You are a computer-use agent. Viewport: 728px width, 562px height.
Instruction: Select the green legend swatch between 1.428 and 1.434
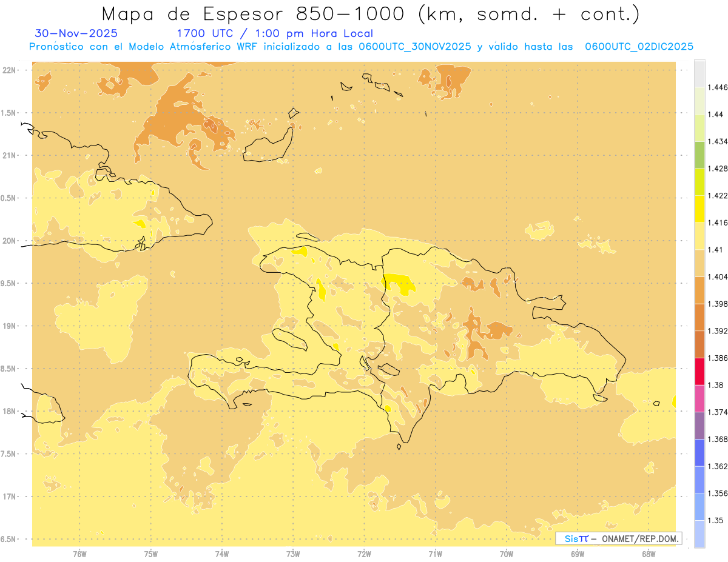pyautogui.click(x=699, y=155)
